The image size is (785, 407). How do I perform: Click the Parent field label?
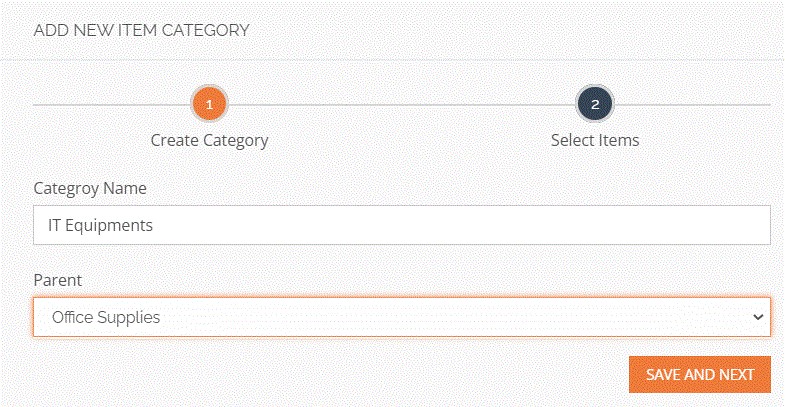point(57,279)
